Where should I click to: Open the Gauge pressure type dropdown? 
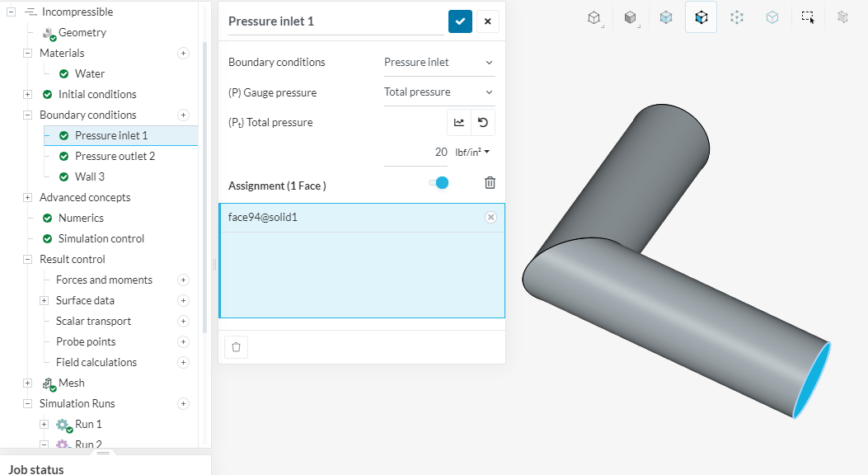click(x=438, y=92)
